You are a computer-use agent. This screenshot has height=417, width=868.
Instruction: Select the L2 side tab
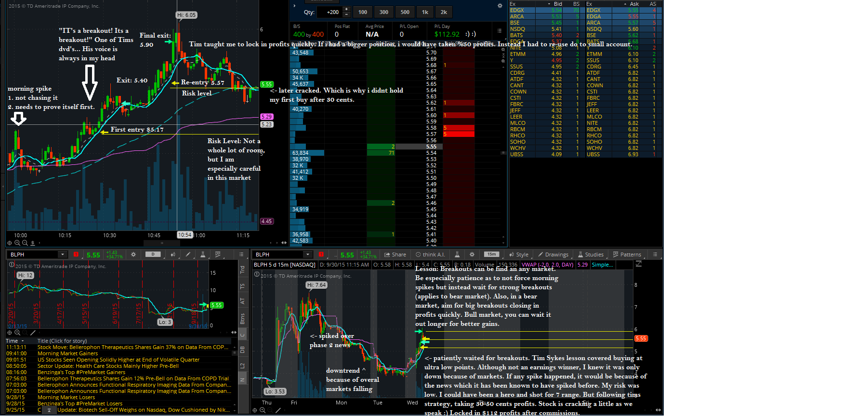point(243,365)
